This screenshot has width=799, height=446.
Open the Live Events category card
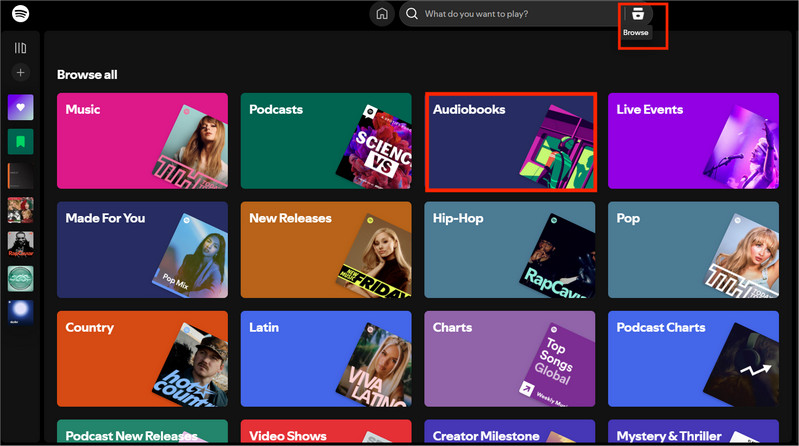693,141
